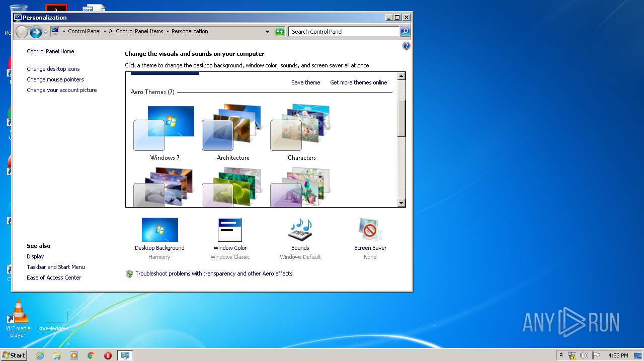Click the Window Color label text
Image resolution: width=644 pixels, height=362 pixels.
(230, 248)
